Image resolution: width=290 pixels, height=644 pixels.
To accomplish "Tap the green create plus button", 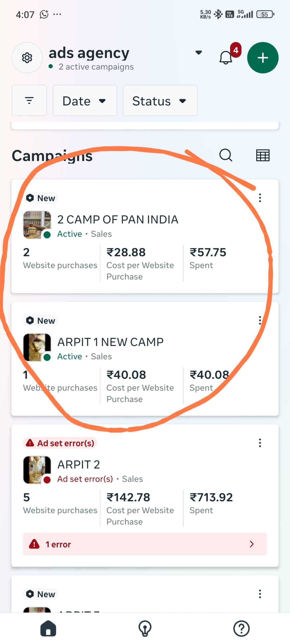I will (263, 58).
